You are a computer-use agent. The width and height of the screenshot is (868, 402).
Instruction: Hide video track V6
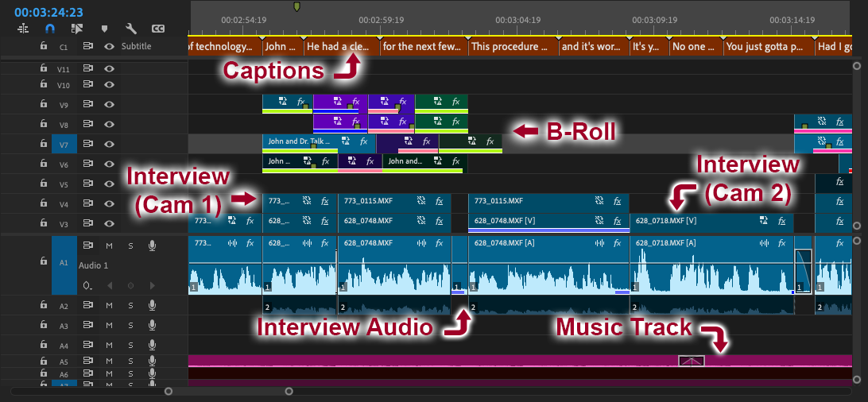pos(110,164)
